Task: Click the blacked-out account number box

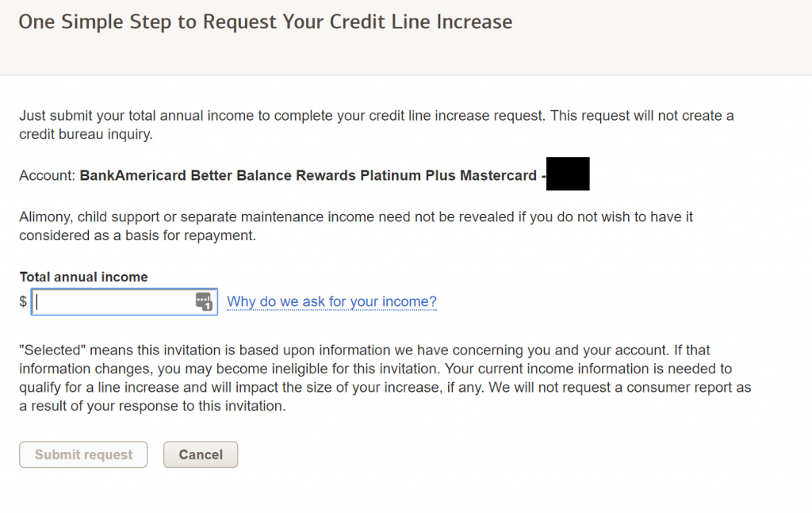Action: pyautogui.click(x=568, y=174)
